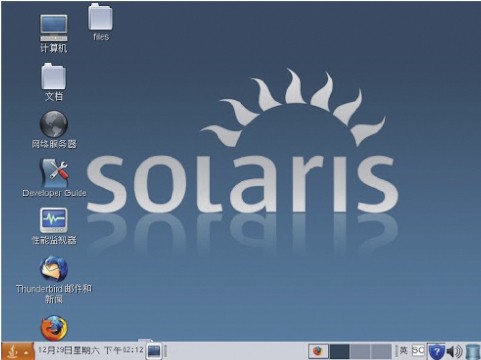
Task: Toggle the 英 input language indicator
Action: 404,350
